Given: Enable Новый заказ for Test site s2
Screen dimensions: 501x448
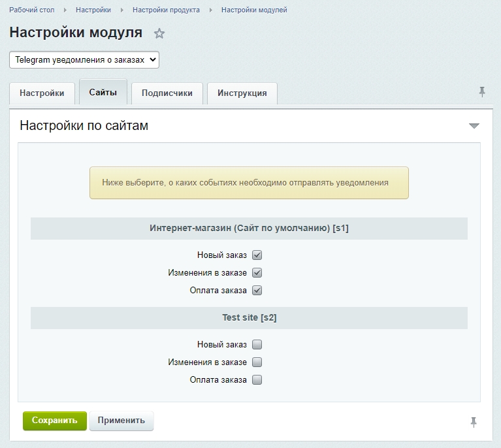Looking at the screenshot, I should 257,344.
